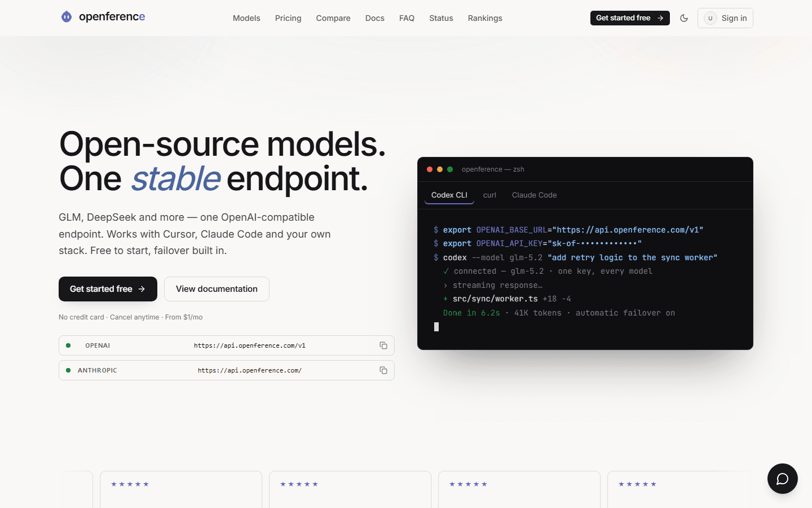812x508 pixels.
Task: Click the 'codex --model glm-5.2' command line
Action: click(x=575, y=257)
